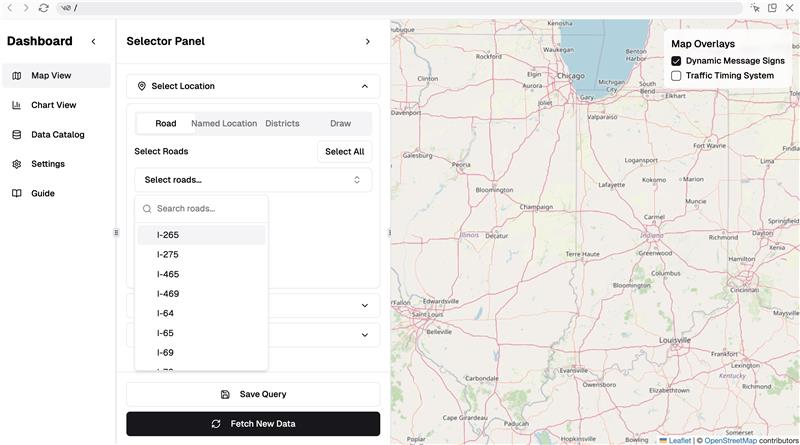Switch to the Districts tab

(x=282, y=123)
